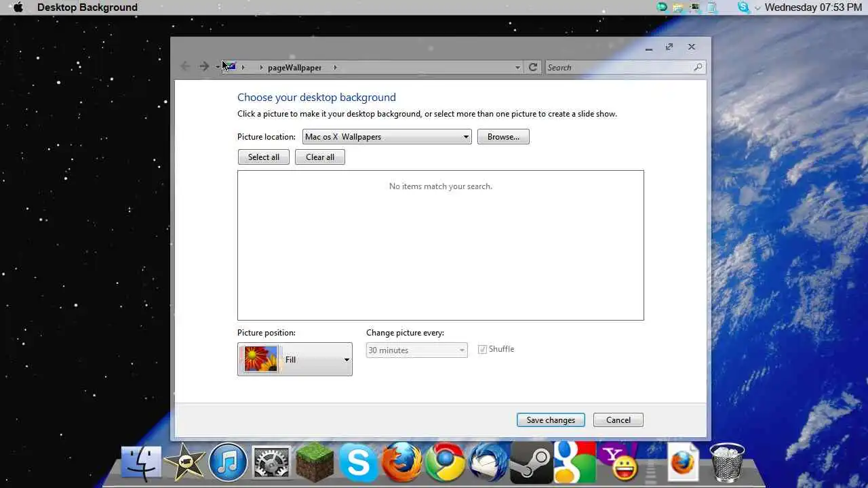Screen dimensions: 868x488
Task: Click the green round tray icon
Action: [x=663, y=7]
